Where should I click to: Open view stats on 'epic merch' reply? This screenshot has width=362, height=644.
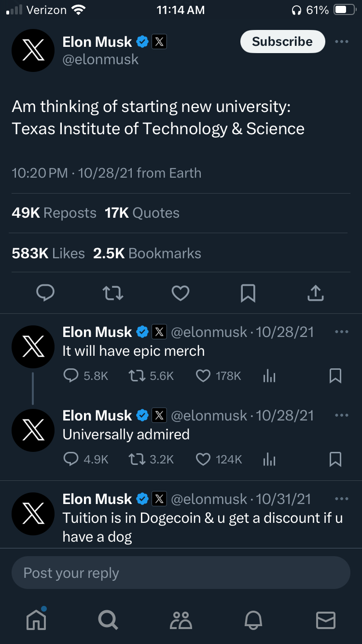[x=269, y=376]
